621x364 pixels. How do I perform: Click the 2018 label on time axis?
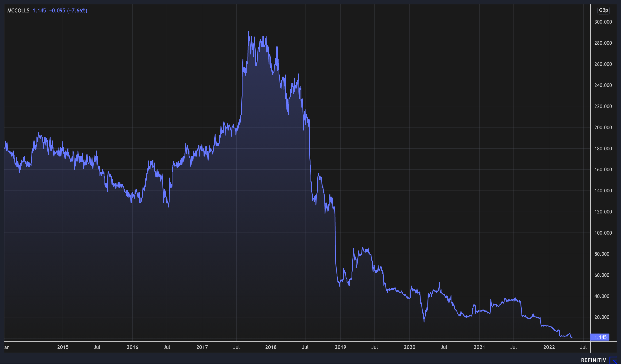[x=271, y=347]
